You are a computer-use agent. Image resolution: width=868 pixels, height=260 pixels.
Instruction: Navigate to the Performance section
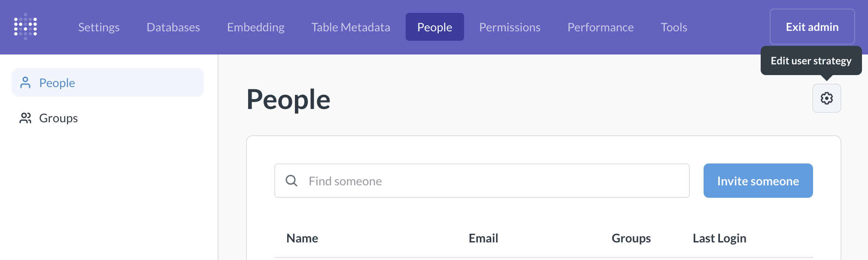[x=600, y=27]
